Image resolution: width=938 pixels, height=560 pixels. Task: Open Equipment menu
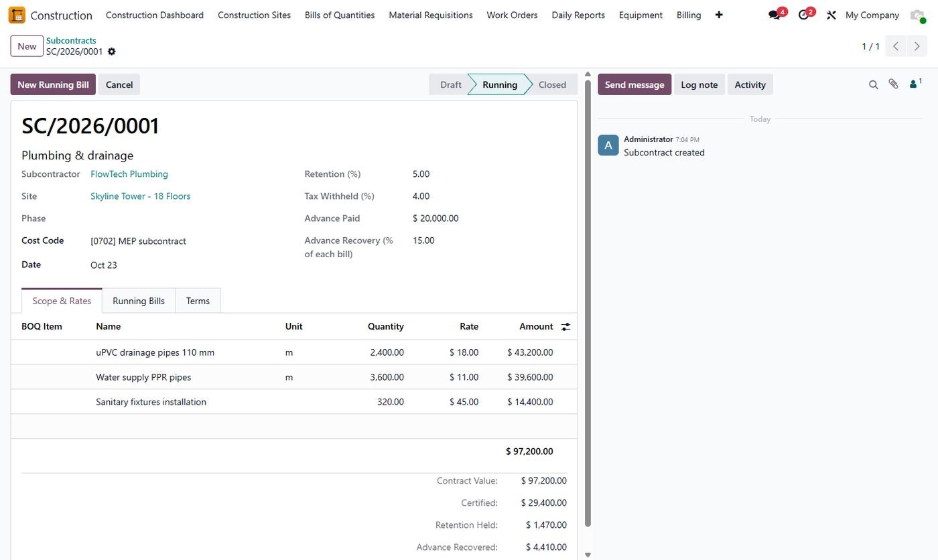click(641, 15)
